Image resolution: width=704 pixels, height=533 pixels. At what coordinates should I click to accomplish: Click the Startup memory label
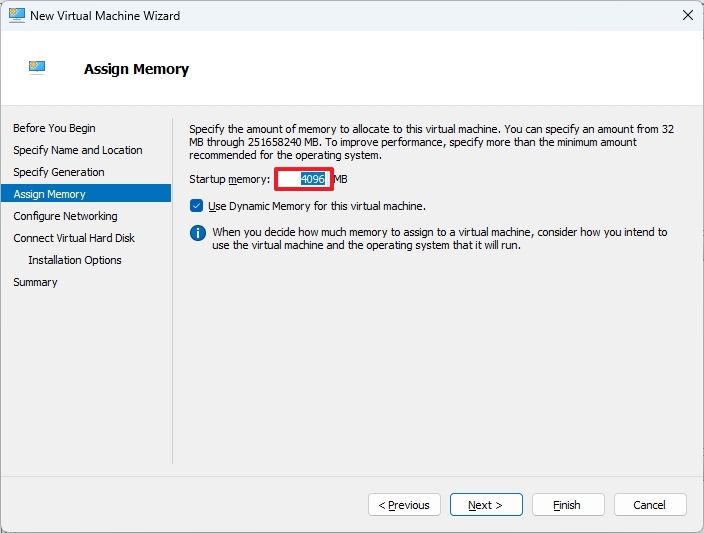pos(229,179)
